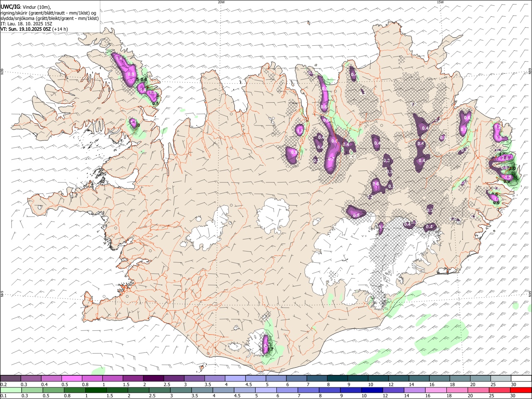Image resolution: width=532 pixels, height=399 pixels.
Task: Select the bright red 30 rain legend swatch
Action: click(x=521, y=390)
